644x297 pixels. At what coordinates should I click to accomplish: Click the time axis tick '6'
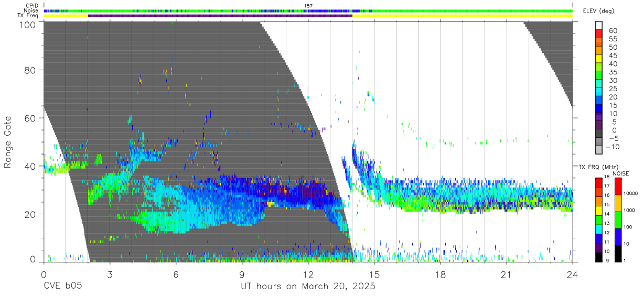[176, 275]
